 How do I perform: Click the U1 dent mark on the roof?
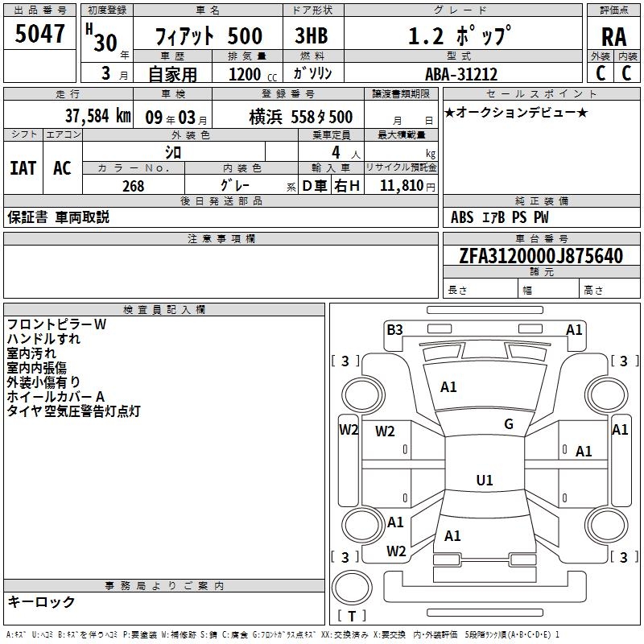click(484, 481)
